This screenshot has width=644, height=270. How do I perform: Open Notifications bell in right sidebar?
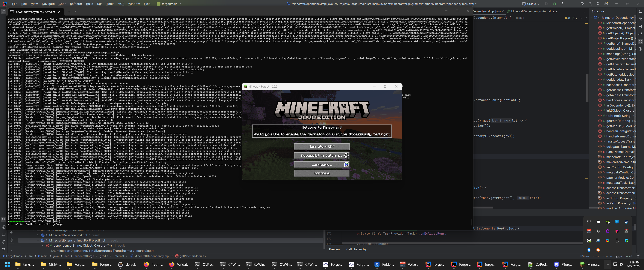(x=640, y=11)
